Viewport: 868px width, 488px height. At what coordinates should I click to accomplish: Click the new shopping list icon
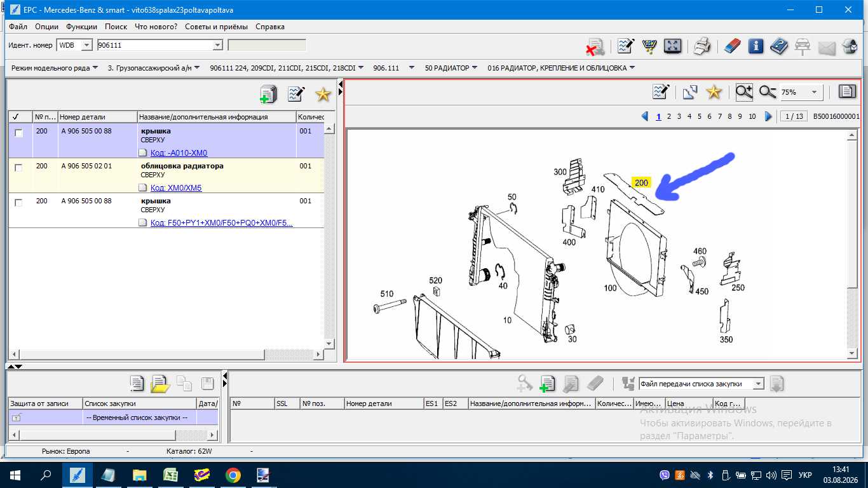(137, 383)
